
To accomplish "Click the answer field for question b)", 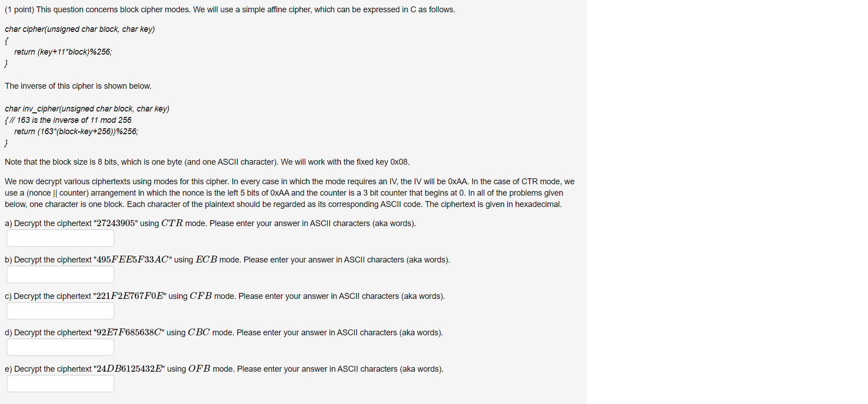I will click(x=60, y=274).
